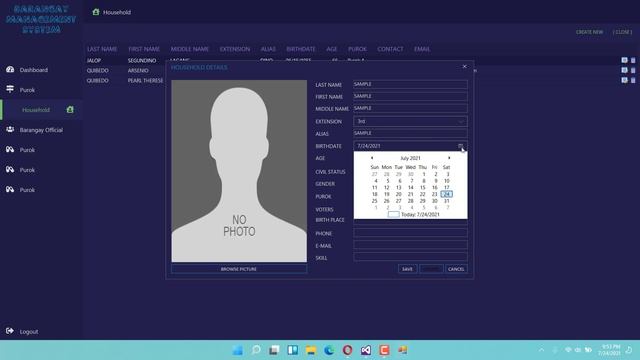Viewport: 640px width, 360px height.
Task: Select July 10 in the calendar
Action: pos(447,181)
